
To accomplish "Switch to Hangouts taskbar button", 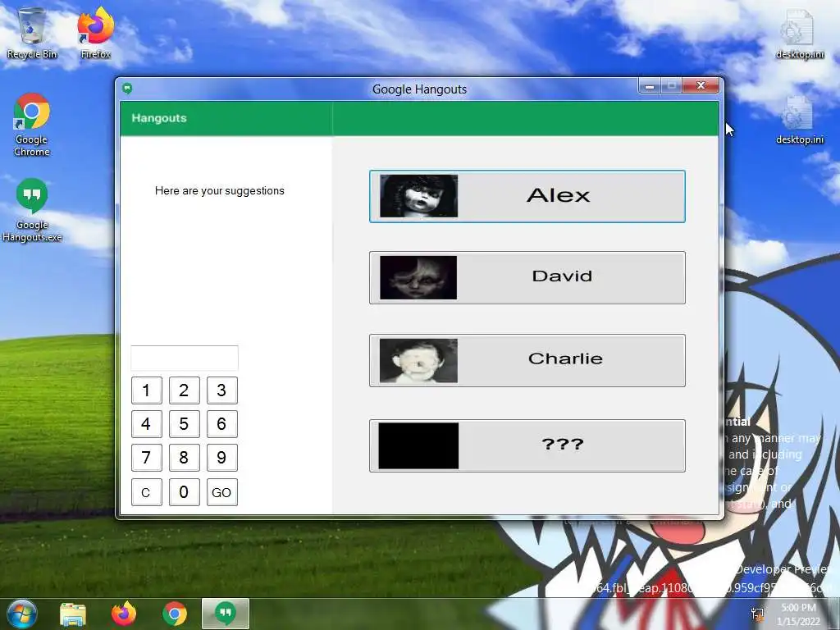I will (226, 614).
